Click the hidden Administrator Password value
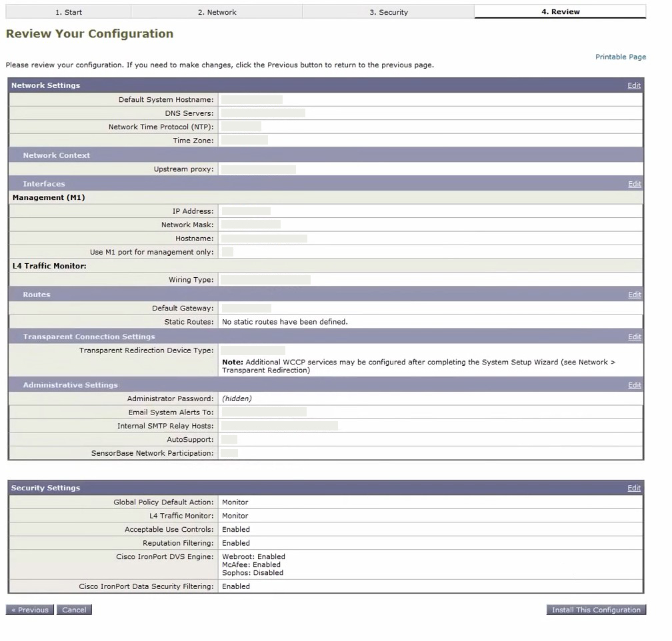Screen dimensions: 672x641 point(237,398)
